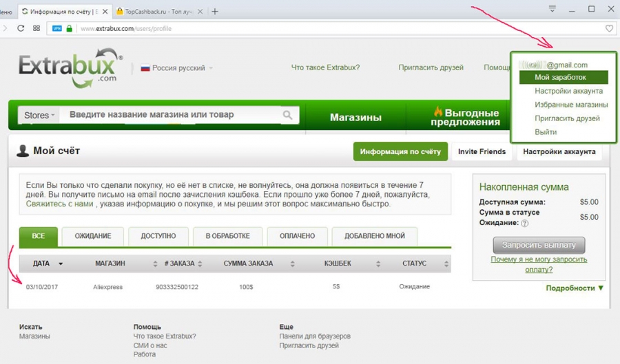Select the ВСЕ tab
This screenshot has width=620, height=364.
point(39,236)
